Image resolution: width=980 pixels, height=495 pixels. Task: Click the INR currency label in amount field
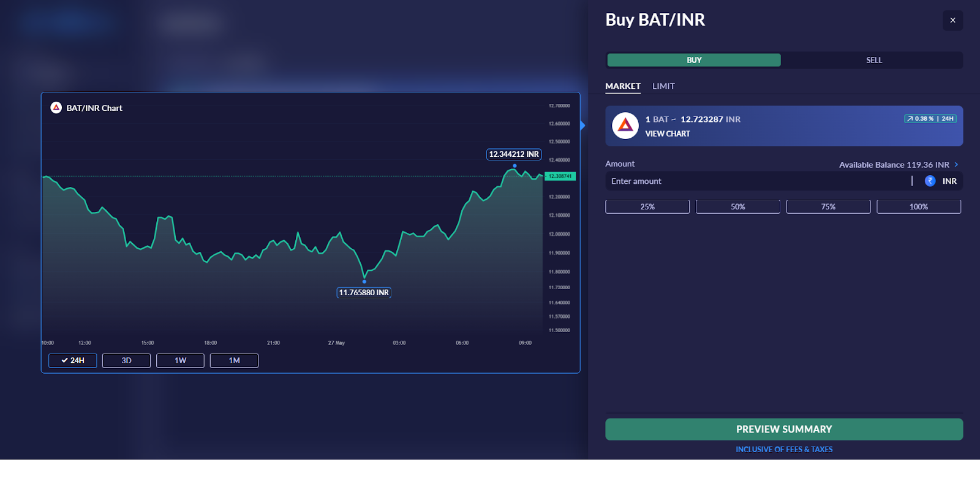point(949,181)
